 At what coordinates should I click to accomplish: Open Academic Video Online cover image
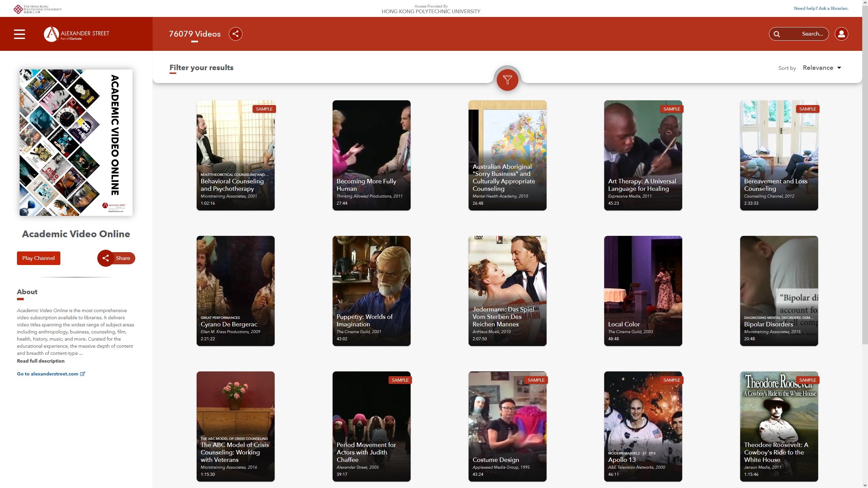click(x=76, y=143)
